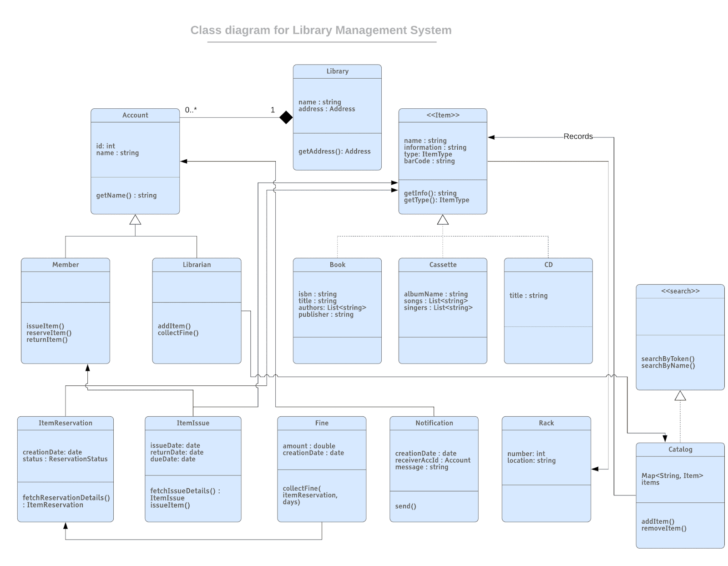Select the getAddress(): Address method text
The image size is (728, 566).
point(334,152)
